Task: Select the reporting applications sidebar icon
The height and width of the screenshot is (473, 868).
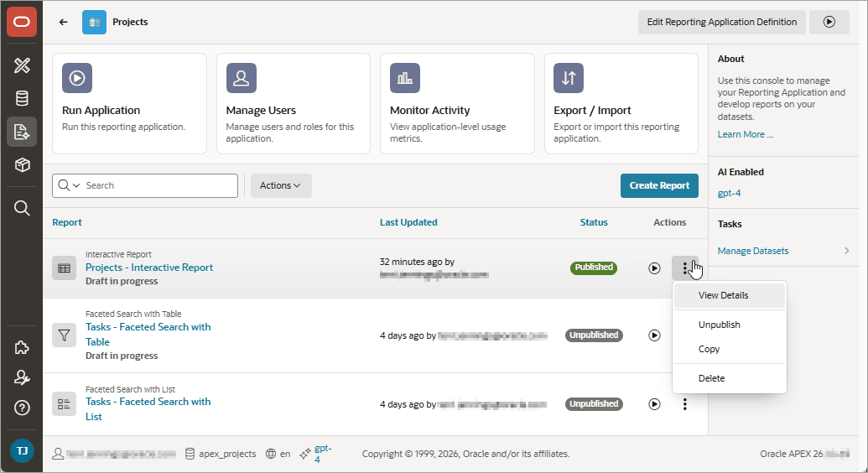Action: point(22,132)
